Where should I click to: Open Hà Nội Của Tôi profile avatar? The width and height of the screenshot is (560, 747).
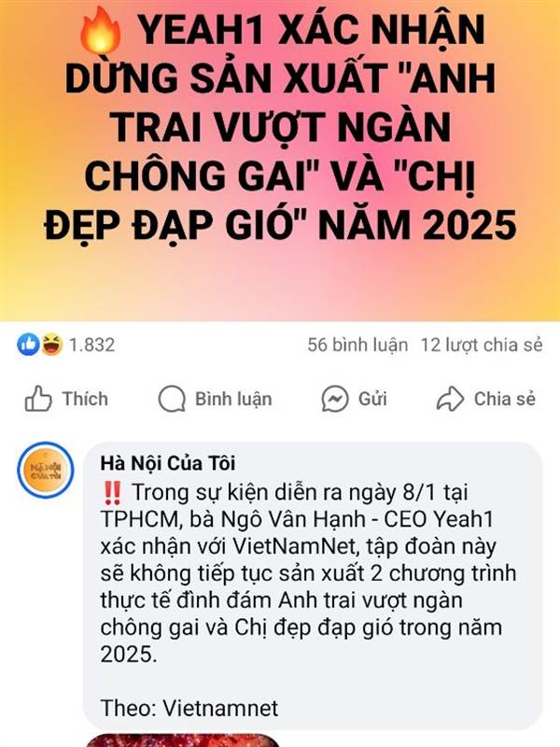click(46, 471)
